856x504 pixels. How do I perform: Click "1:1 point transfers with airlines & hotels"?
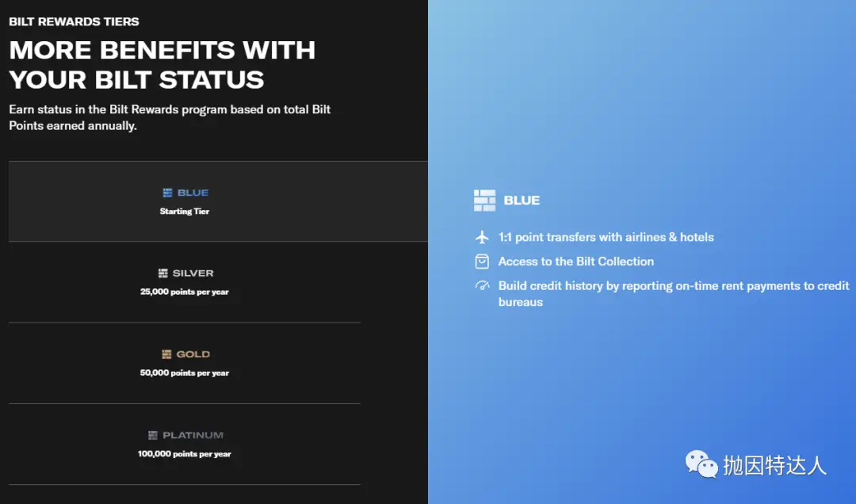606,237
